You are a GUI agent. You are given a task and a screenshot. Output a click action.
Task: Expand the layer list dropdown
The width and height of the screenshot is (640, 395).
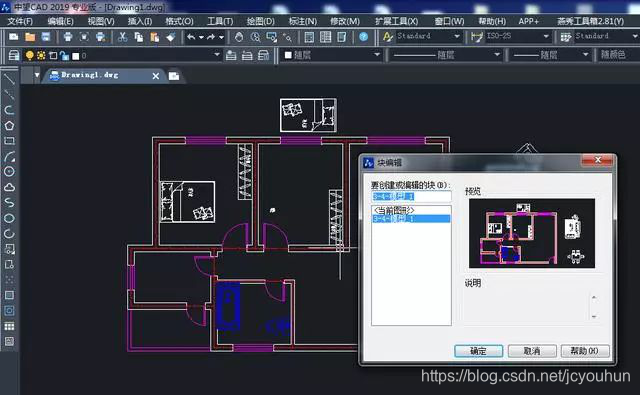pos(217,54)
